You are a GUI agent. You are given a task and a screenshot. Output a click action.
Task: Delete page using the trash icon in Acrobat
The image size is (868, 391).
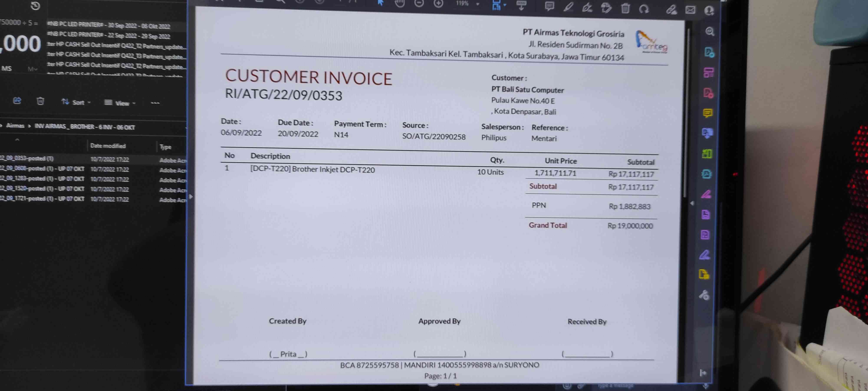point(625,8)
